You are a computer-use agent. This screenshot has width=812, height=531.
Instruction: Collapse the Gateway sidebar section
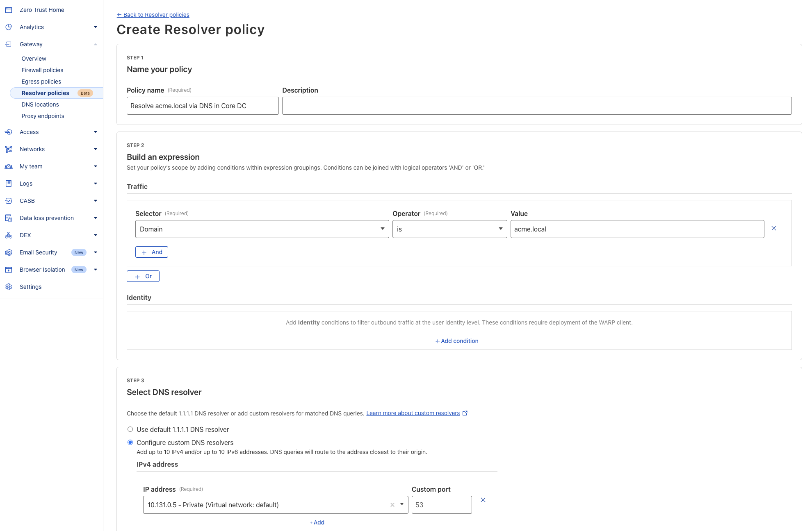pos(95,44)
